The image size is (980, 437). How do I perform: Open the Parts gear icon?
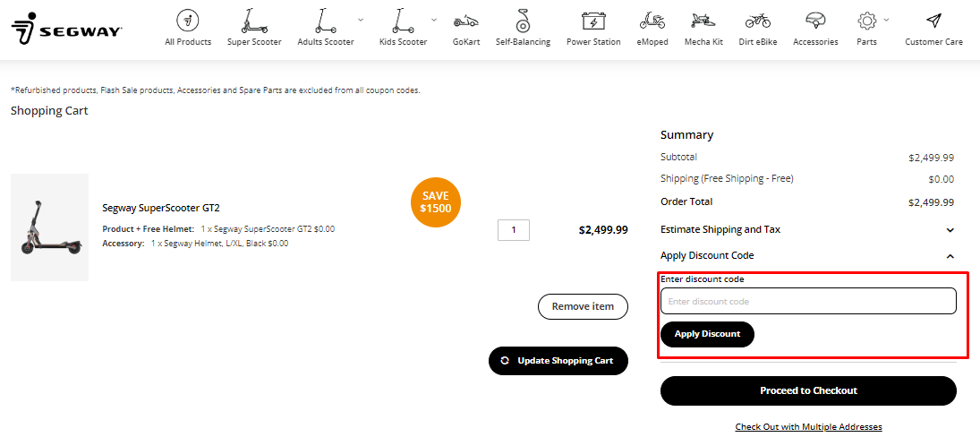[x=866, y=21]
